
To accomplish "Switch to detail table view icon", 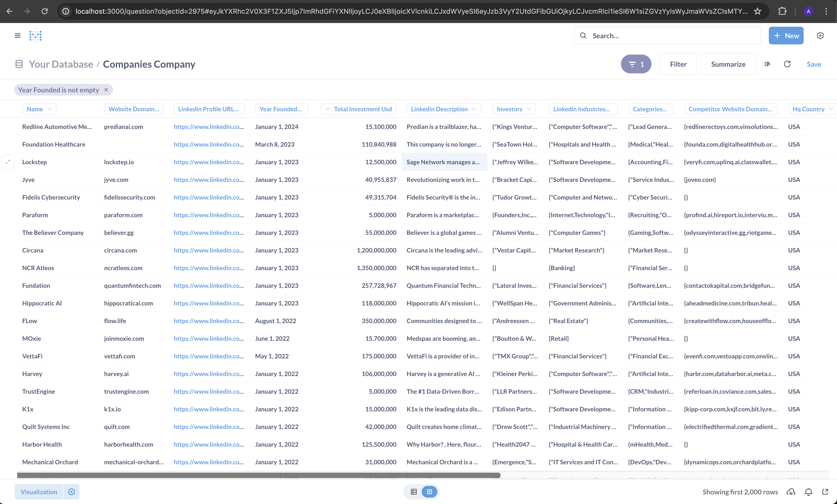I will point(414,492).
